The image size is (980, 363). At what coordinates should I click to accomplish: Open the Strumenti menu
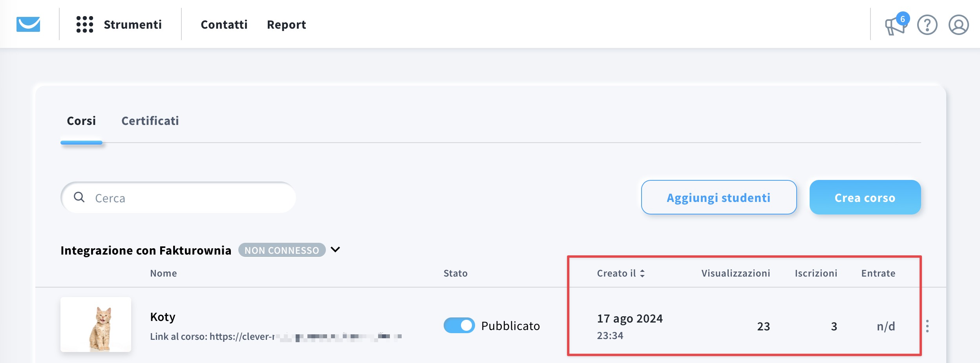pos(133,25)
